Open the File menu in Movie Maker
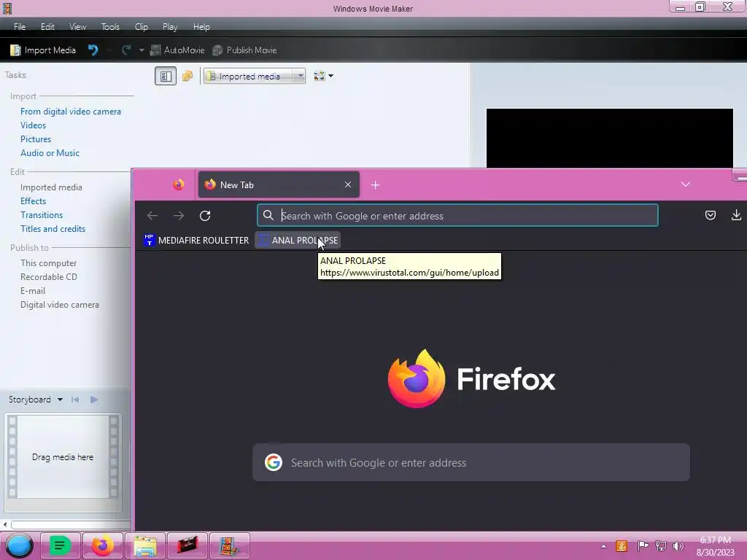This screenshot has width=747, height=560. [20, 27]
